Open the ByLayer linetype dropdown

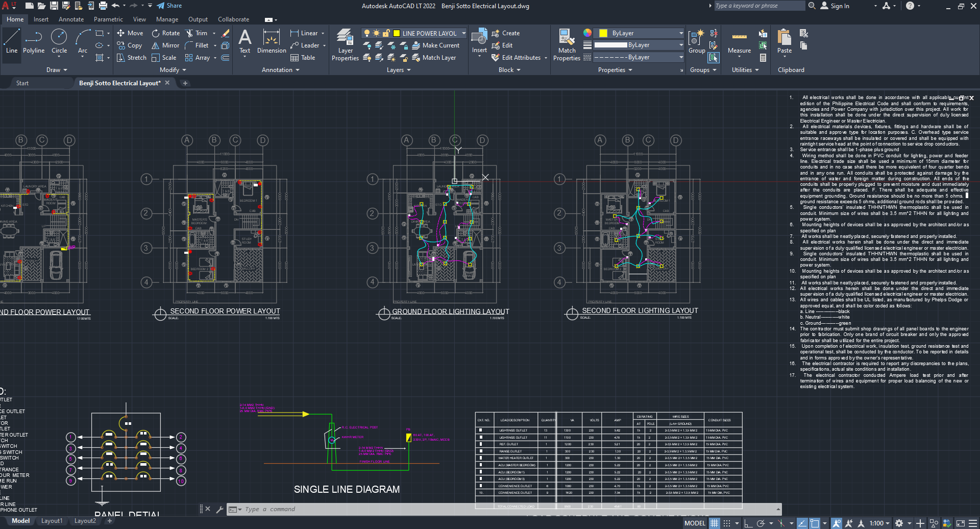(681, 57)
